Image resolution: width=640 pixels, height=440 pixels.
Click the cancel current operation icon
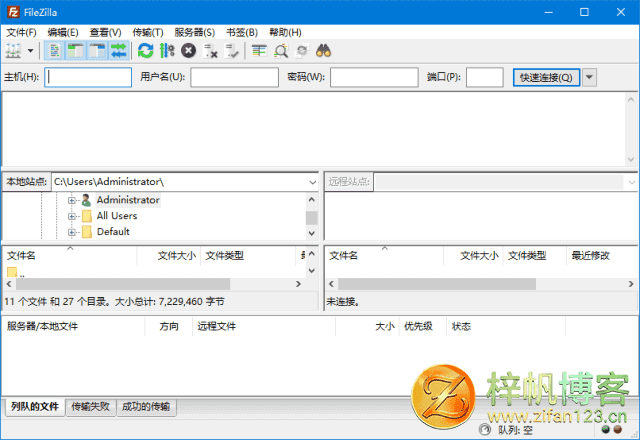(189, 51)
